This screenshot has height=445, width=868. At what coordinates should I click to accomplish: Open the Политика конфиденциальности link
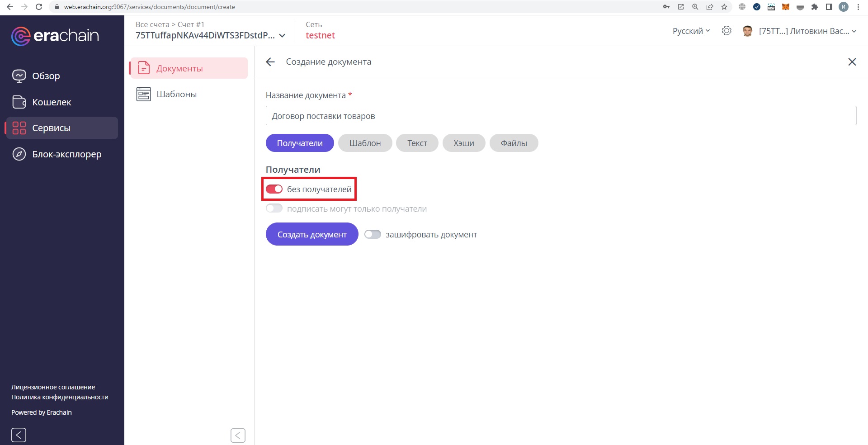coord(60,397)
